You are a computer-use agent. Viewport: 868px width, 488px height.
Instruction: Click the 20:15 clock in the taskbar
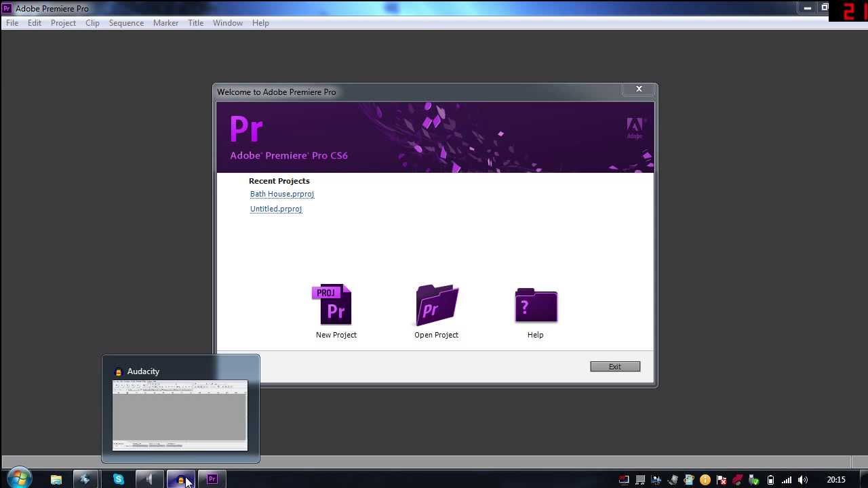pos(836,480)
